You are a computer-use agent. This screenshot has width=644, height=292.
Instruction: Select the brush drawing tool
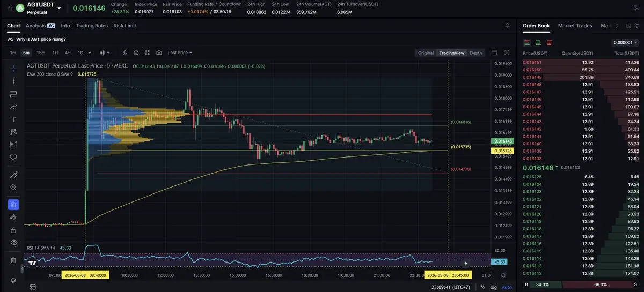tap(13, 107)
